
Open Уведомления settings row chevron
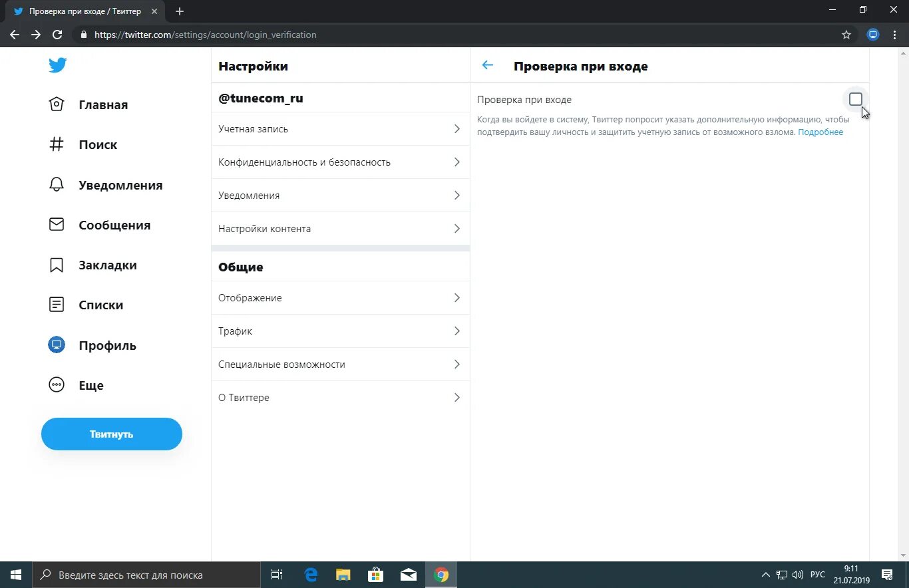[x=456, y=196]
